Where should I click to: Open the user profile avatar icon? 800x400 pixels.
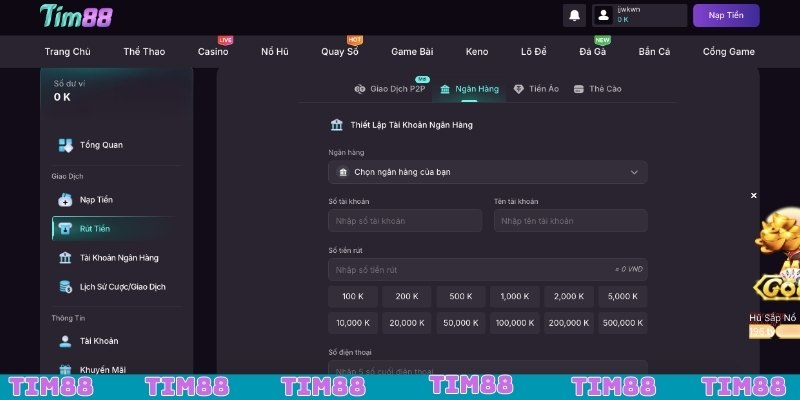click(603, 15)
